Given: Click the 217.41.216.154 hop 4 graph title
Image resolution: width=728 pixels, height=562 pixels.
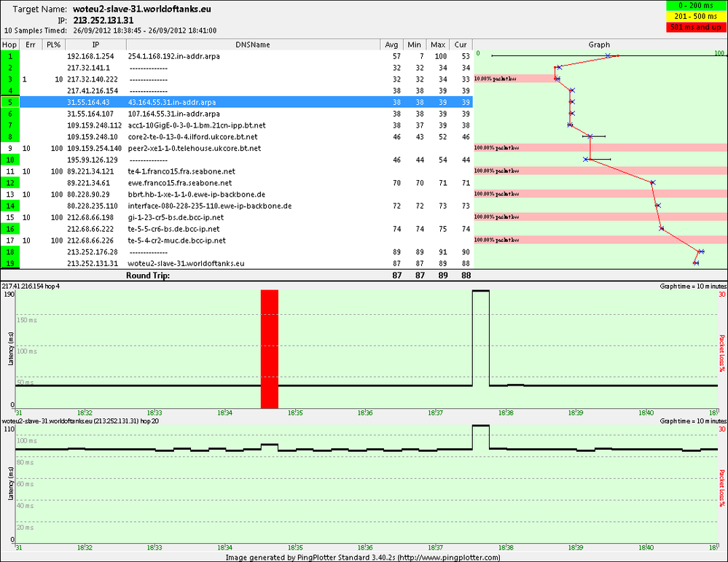Looking at the screenshot, I should click(x=31, y=286).
